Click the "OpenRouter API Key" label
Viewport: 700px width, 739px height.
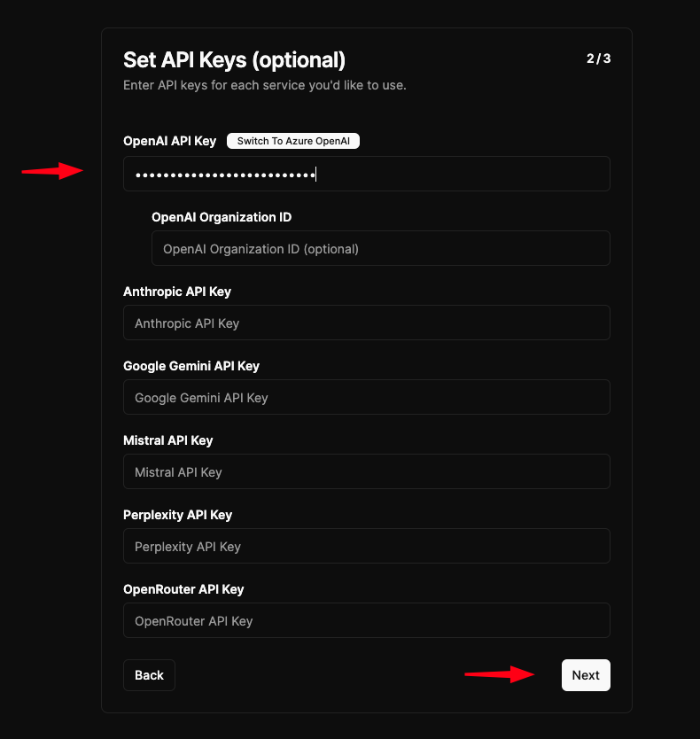(x=183, y=589)
